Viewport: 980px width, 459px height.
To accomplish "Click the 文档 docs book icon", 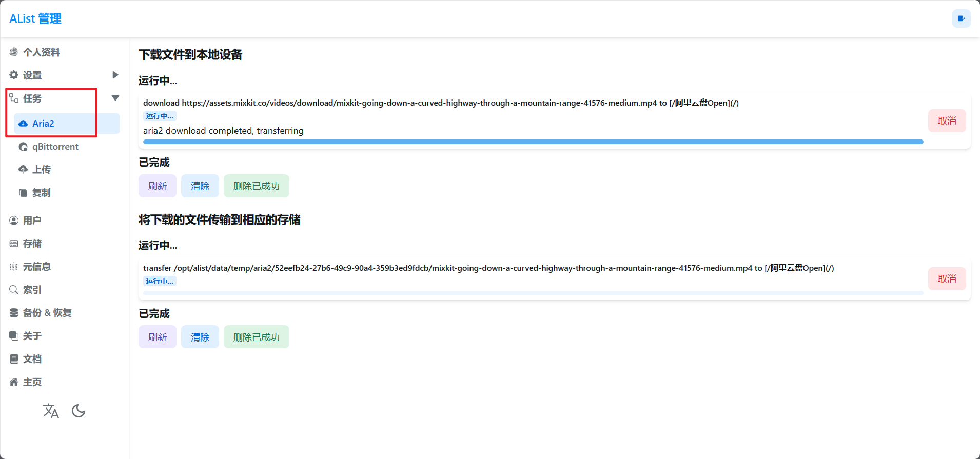I will pos(14,359).
